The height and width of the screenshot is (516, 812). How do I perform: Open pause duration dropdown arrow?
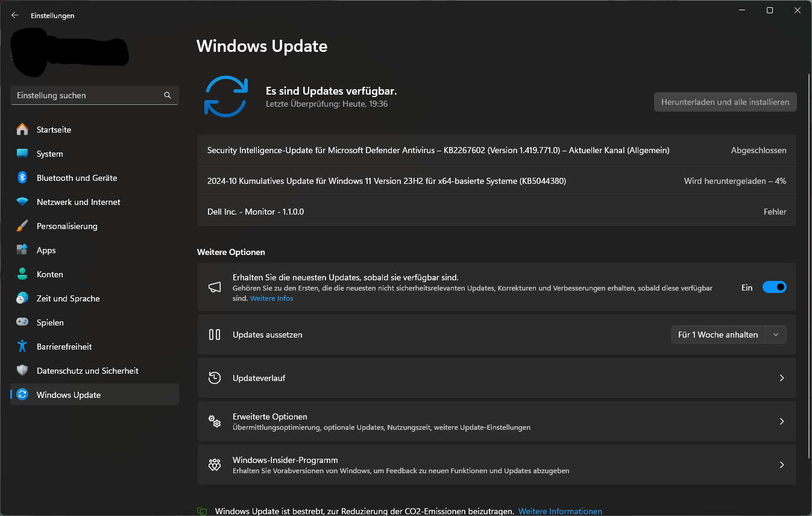[x=776, y=335]
